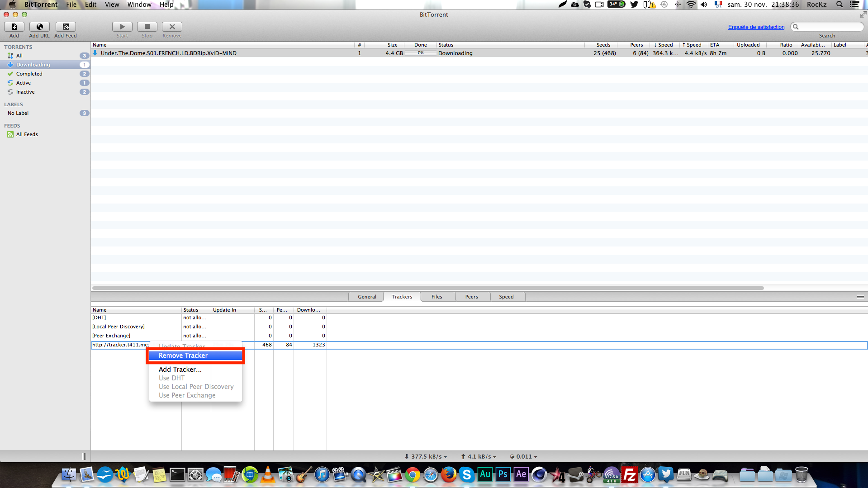Image resolution: width=868 pixels, height=488 pixels.
Task: Select Downloading filter in sidebar
Action: [x=45, y=65]
